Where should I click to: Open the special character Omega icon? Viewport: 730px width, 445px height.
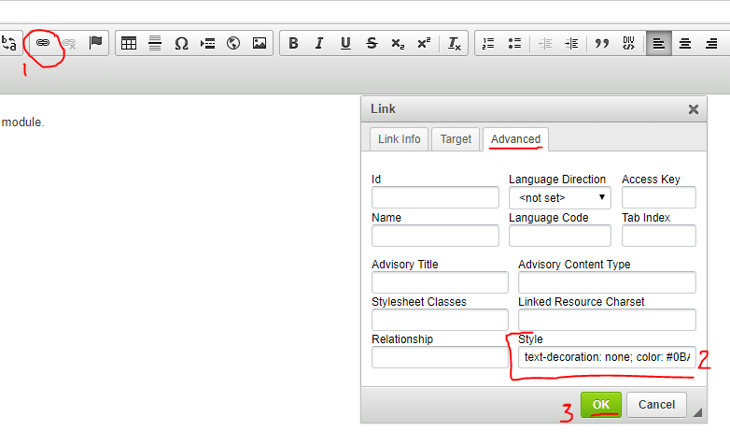[x=181, y=44]
